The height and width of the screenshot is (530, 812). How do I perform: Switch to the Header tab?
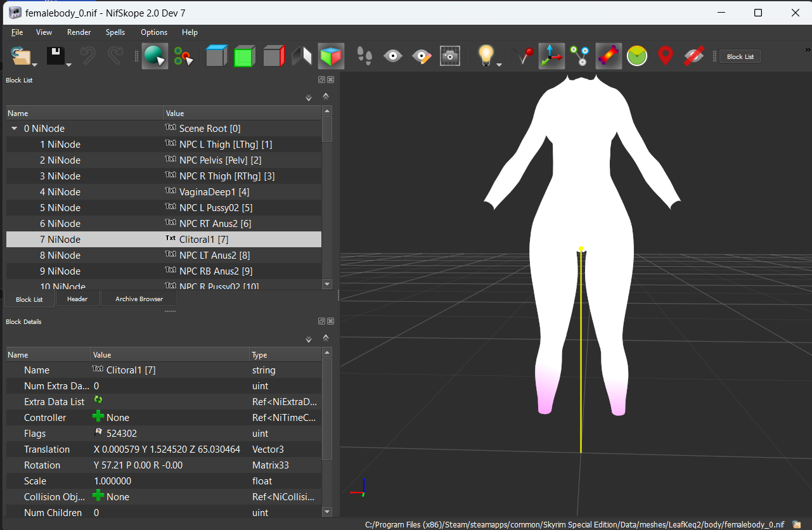(77, 299)
